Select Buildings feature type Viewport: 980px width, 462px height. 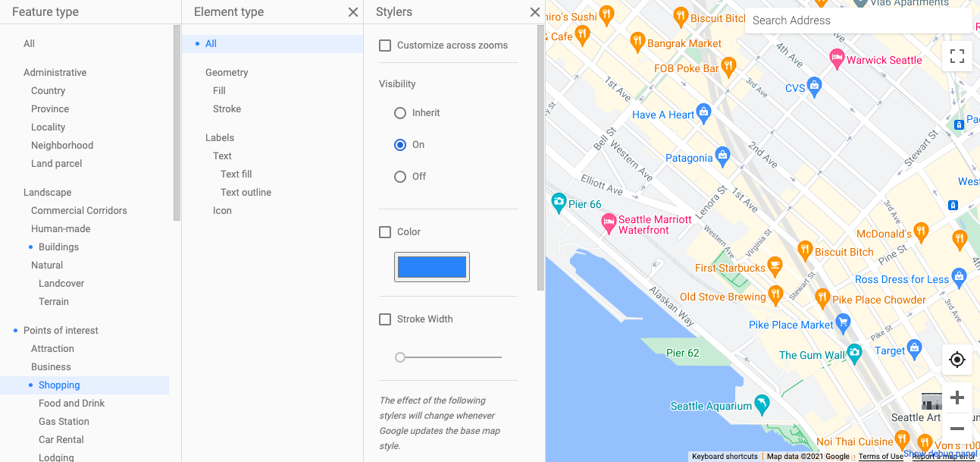pos(59,247)
